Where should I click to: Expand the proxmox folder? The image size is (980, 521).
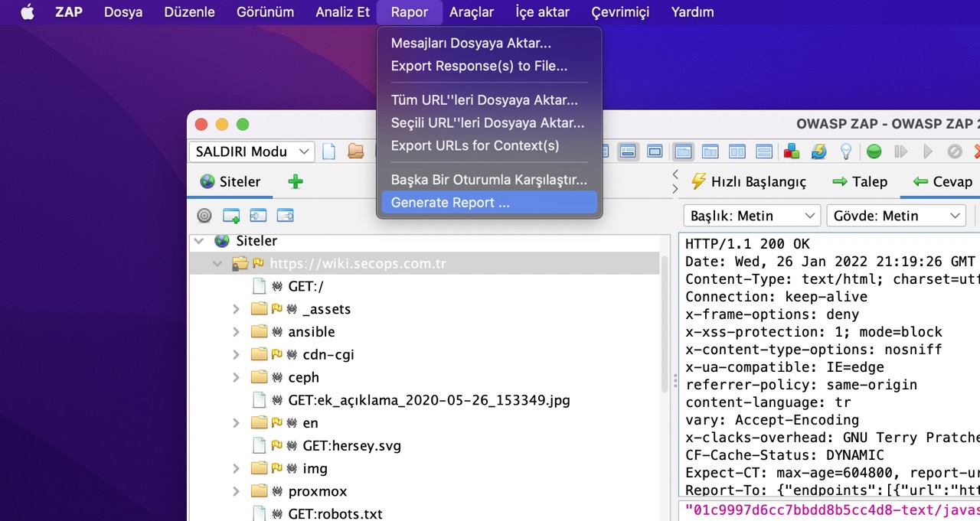[237, 491]
